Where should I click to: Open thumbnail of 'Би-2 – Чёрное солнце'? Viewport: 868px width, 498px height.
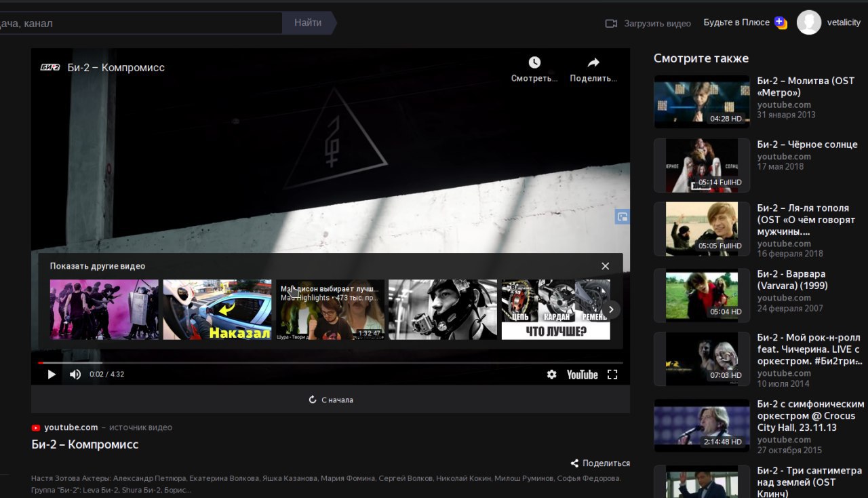[702, 166]
